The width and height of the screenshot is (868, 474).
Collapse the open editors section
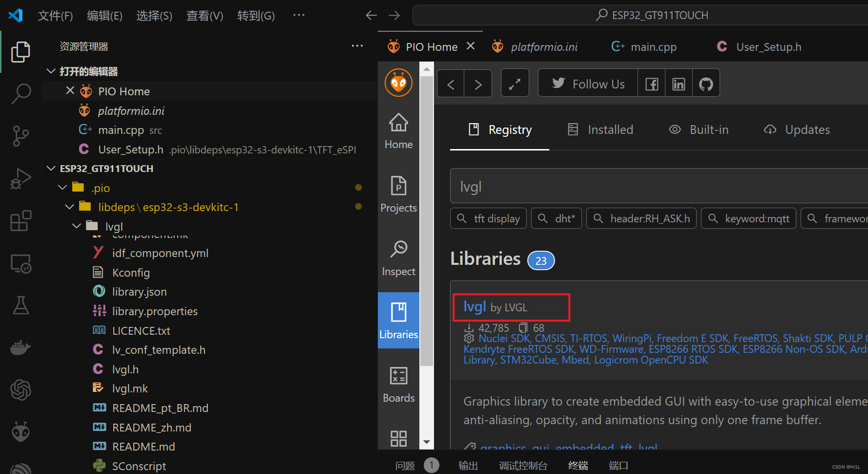coord(51,71)
